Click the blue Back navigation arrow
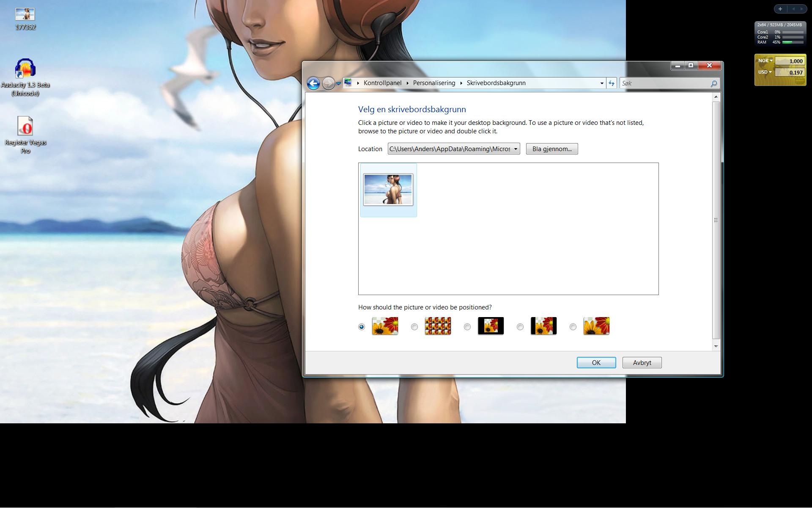The width and height of the screenshot is (812, 508). point(313,83)
